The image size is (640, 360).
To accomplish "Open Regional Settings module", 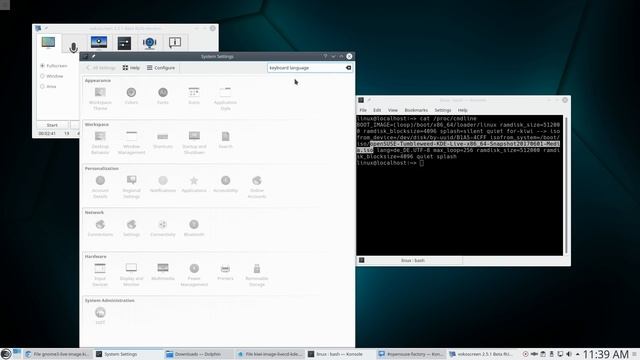I will [131, 187].
